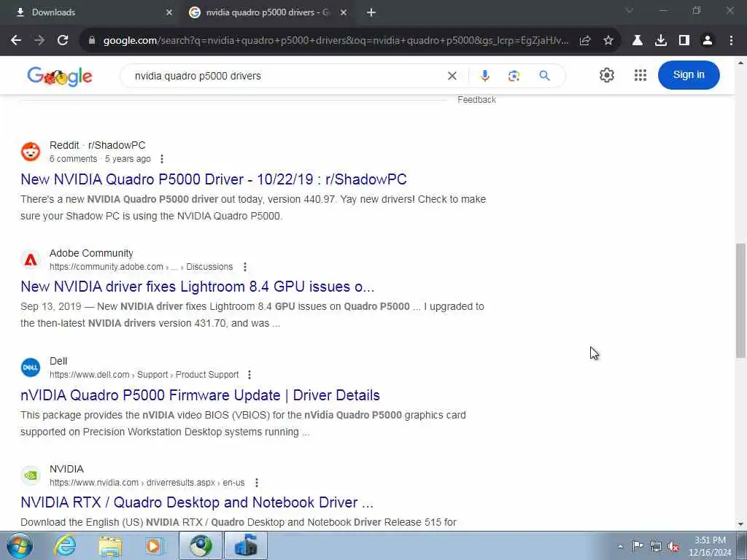Open the taskbar clock and date

(710, 546)
